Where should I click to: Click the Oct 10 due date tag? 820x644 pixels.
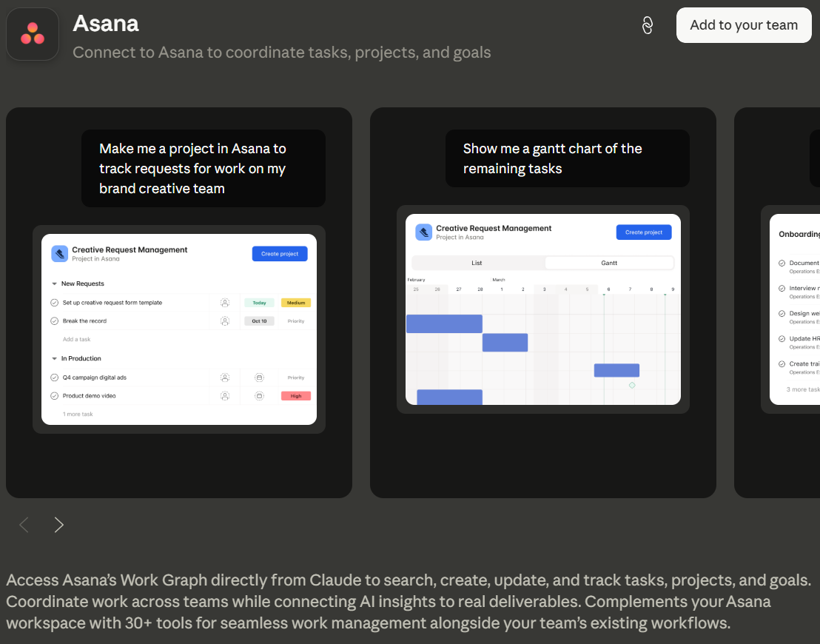(x=259, y=321)
